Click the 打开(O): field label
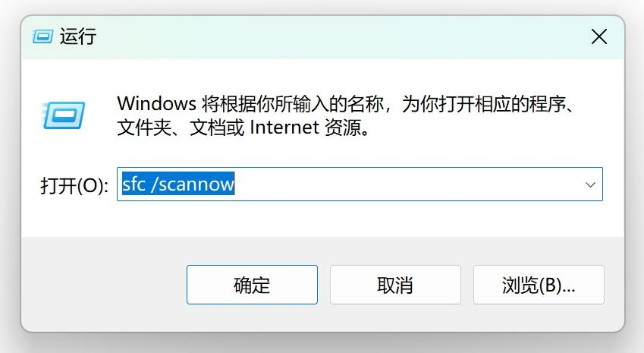Image resolution: width=644 pixels, height=353 pixels. [x=74, y=186]
